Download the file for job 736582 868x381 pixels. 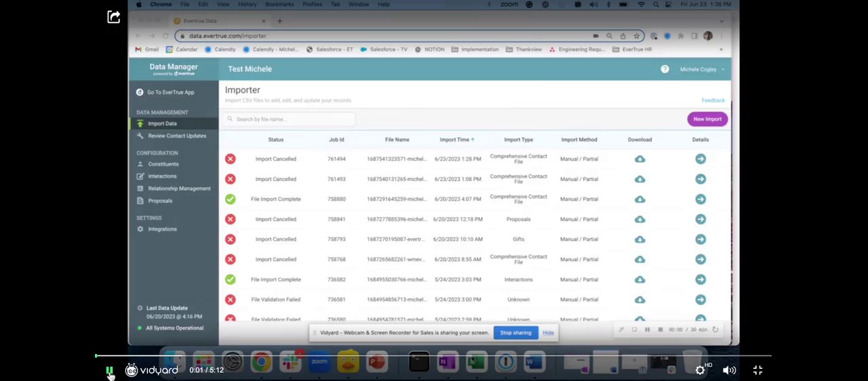639,279
